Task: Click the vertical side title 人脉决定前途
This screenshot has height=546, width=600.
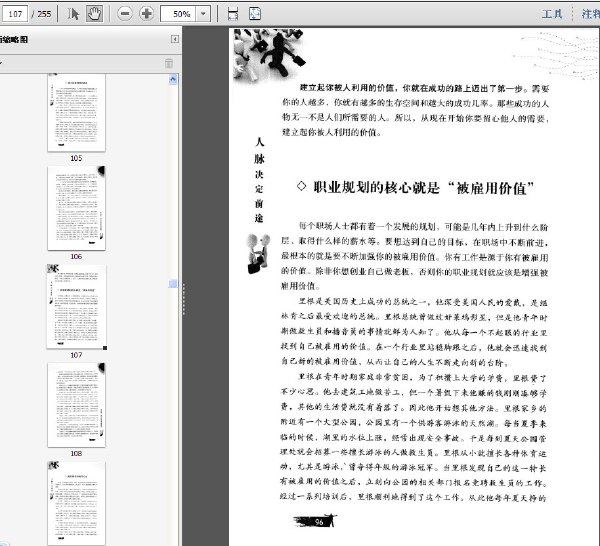Action: pos(259,180)
